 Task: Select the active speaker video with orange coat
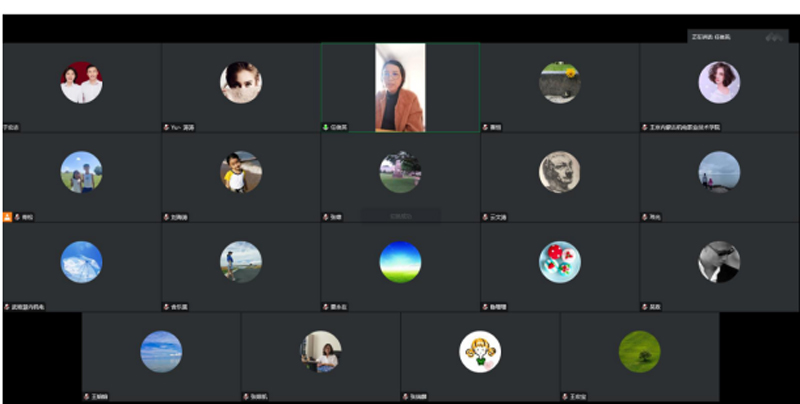point(400,87)
